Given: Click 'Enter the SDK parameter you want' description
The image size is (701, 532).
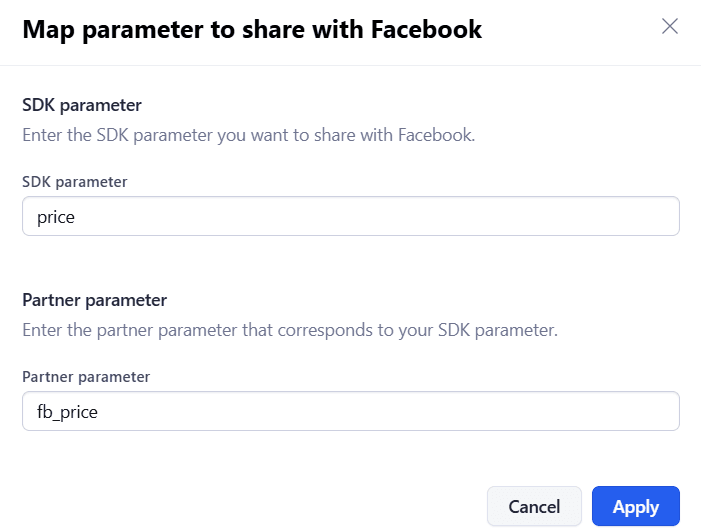Looking at the screenshot, I should pyautogui.click(x=248, y=135).
